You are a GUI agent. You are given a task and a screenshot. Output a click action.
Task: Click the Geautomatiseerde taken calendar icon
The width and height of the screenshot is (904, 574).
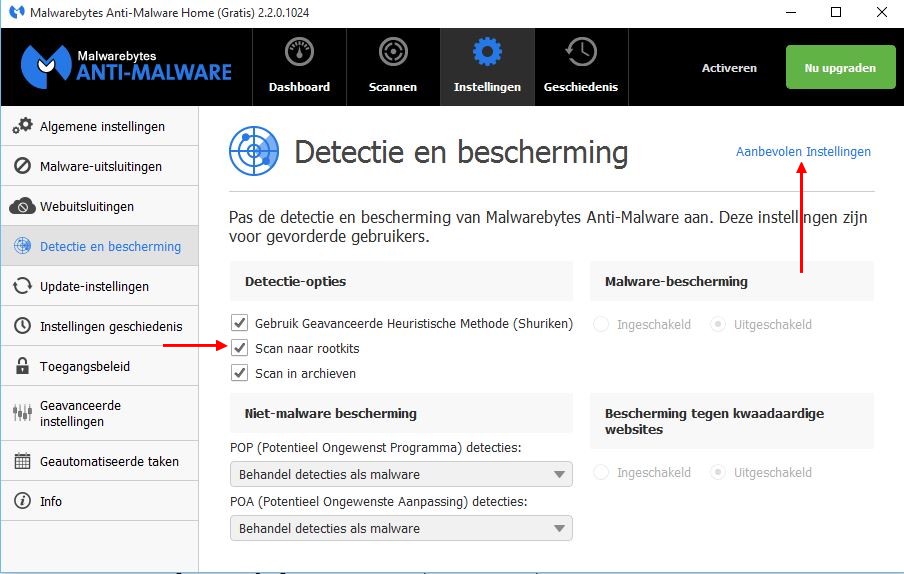[x=22, y=462]
